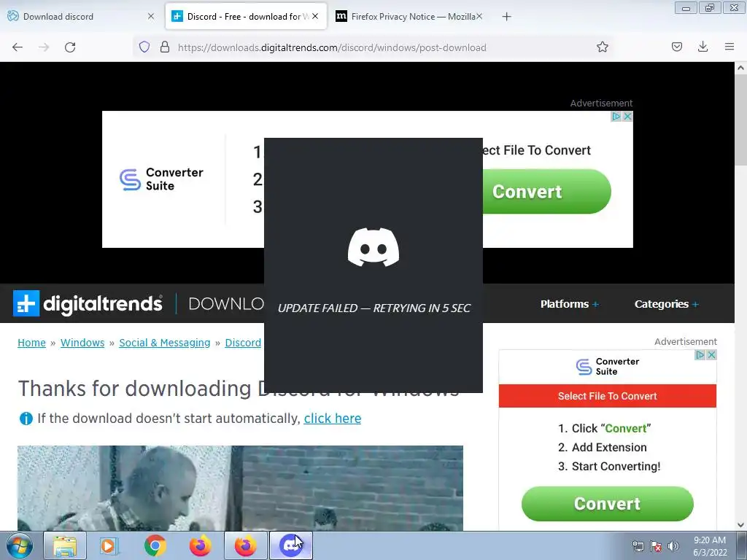View site security via the padlock icon
Screen dimensions: 747x560
(165, 47)
